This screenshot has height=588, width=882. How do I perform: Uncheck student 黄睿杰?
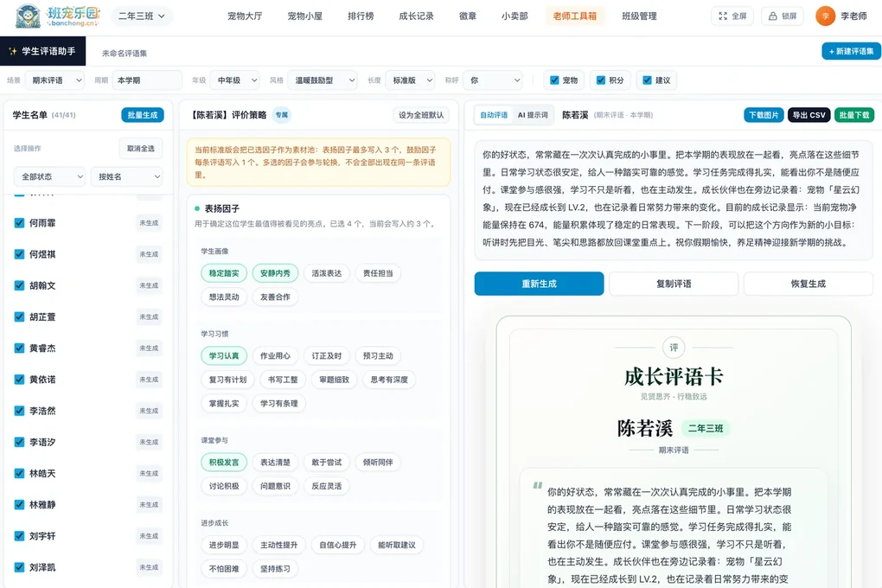19,348
